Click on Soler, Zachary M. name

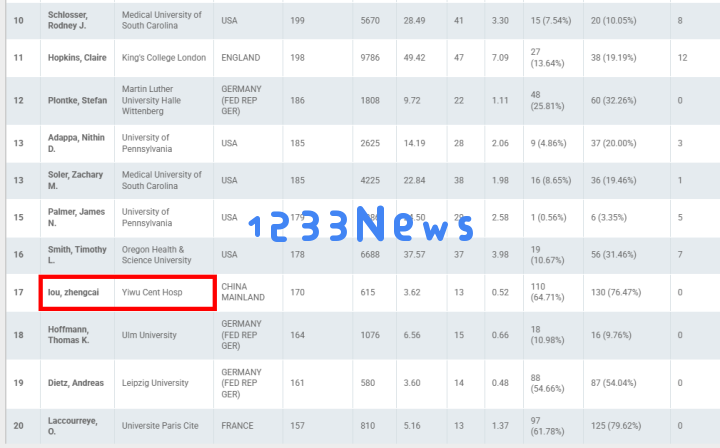(75, 181)
